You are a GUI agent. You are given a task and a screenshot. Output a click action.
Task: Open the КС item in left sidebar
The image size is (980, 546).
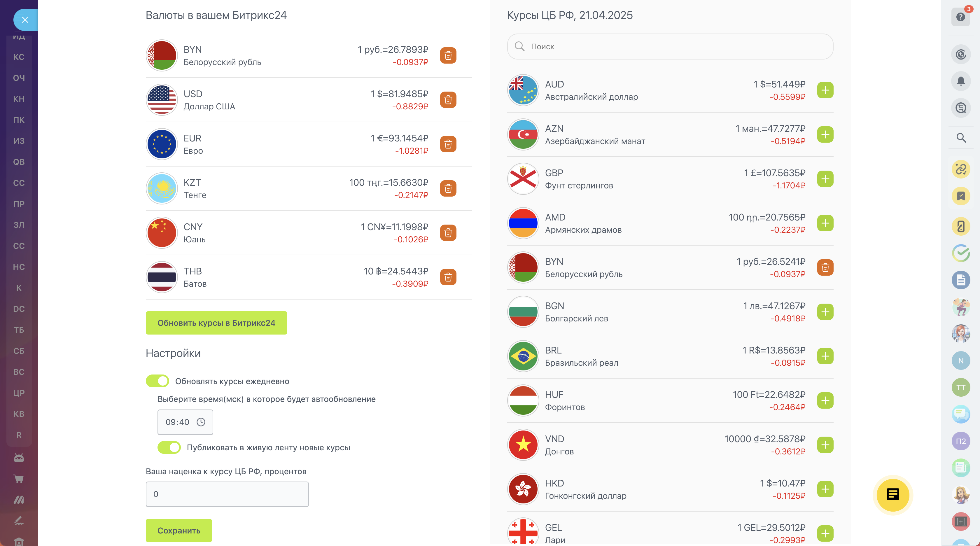(19, 57)
